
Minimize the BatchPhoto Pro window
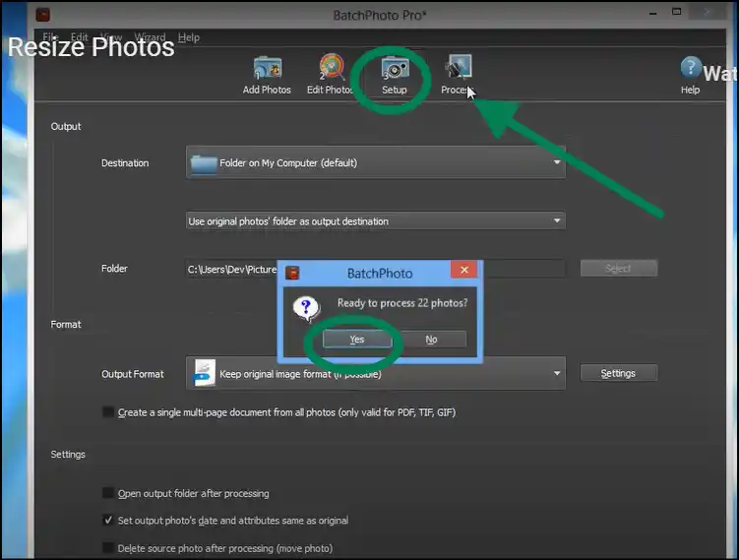(x=652, y=14)
